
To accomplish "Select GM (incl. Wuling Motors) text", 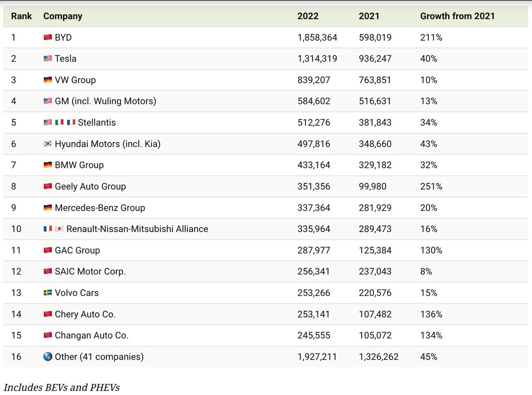I will [x=106, y=101].
